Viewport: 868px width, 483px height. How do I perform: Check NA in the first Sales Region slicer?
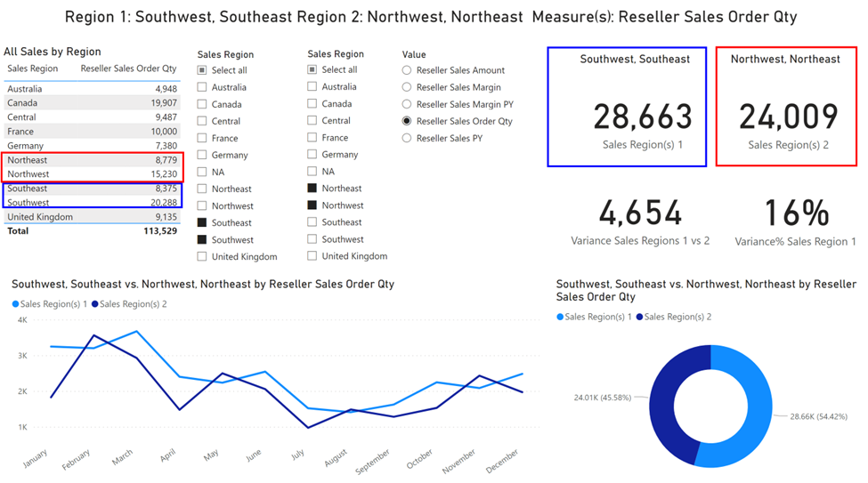(x=202, y=172)
